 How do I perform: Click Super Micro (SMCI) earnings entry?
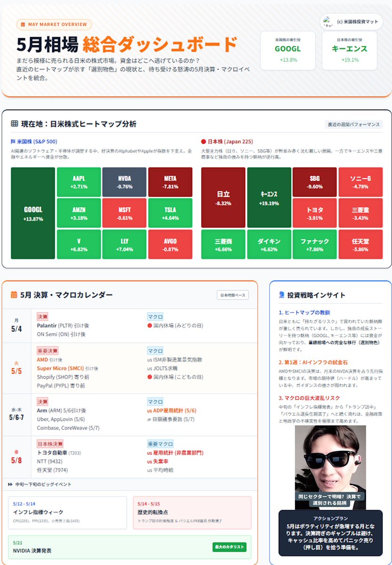pyautogui.click(x=67, y=368)
